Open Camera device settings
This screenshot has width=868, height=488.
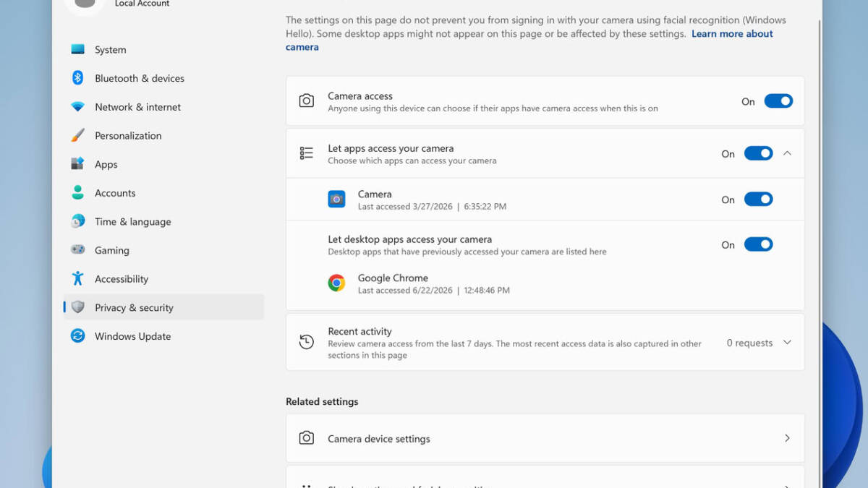point(545,438)
